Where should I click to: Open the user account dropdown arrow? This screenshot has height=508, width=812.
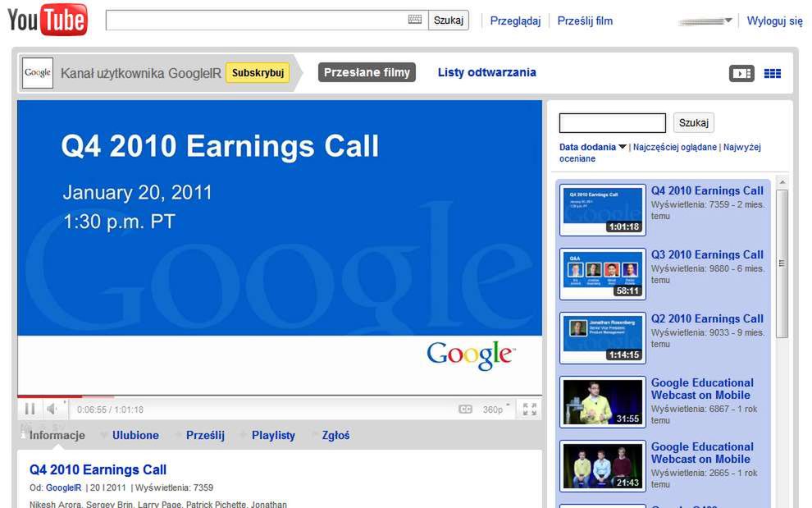[728, 21]
